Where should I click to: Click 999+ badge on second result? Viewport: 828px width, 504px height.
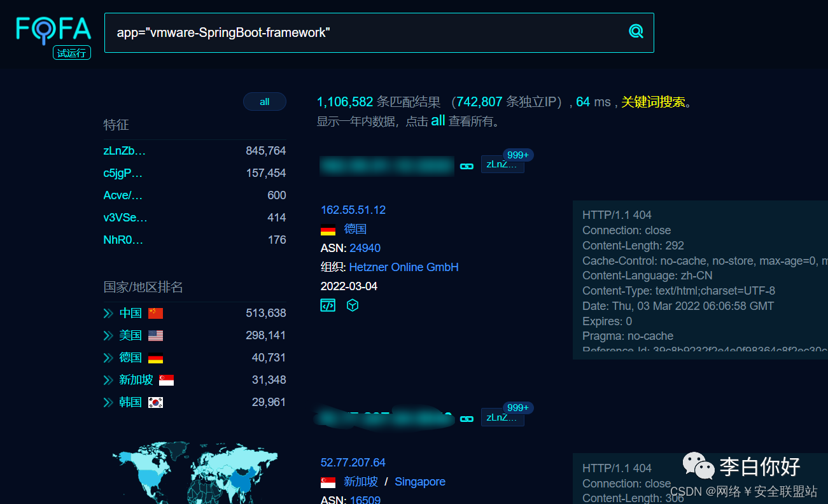pos(518,407)
